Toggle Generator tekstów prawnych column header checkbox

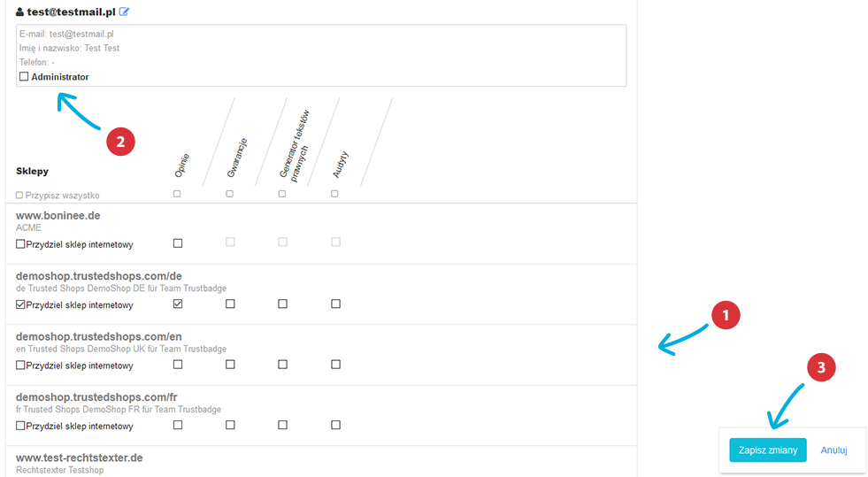click(x=282, y=194)
